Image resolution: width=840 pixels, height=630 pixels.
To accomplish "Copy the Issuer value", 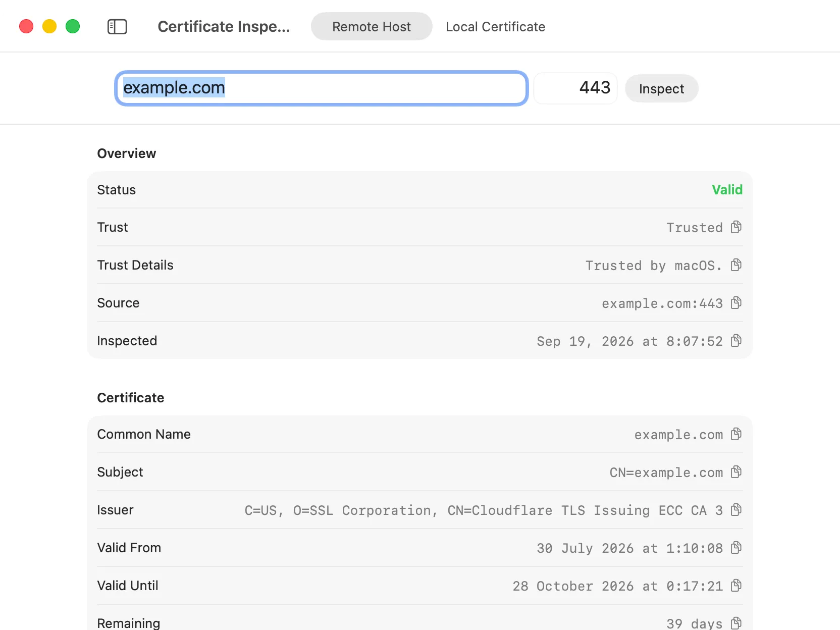I will coord(737,510).
